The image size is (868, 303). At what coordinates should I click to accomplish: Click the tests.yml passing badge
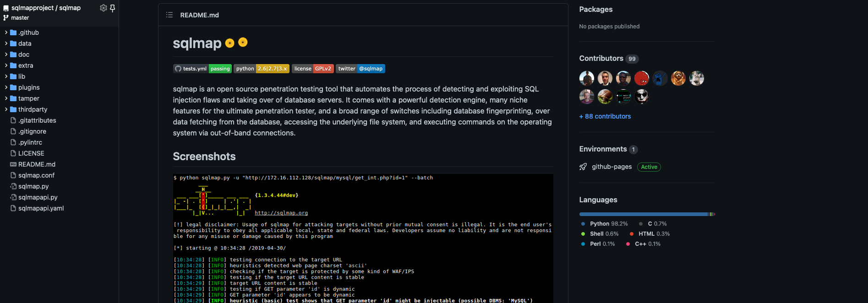pos(202,69)
